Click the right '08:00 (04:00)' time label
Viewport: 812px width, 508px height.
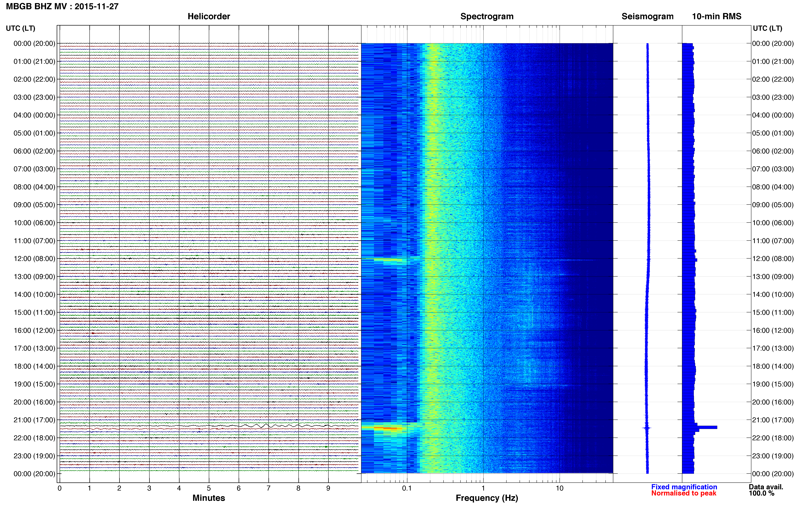coord(773,187)
